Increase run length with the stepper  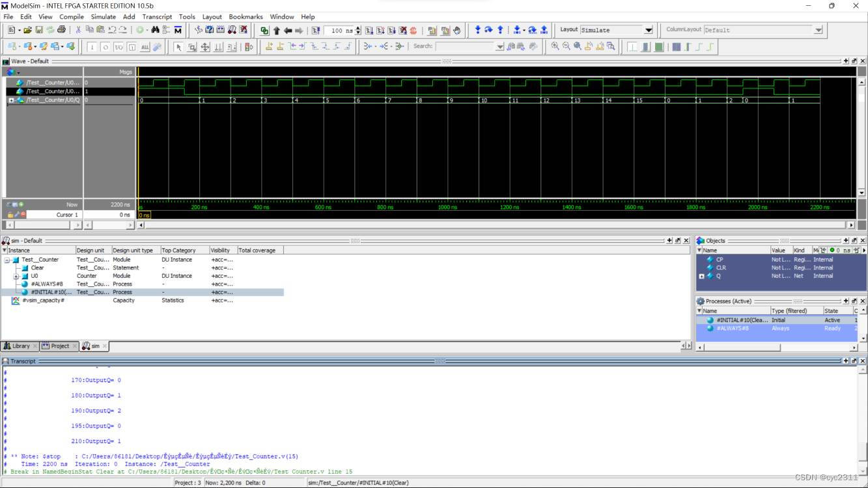pyautogui.click(x=357, y=27)
